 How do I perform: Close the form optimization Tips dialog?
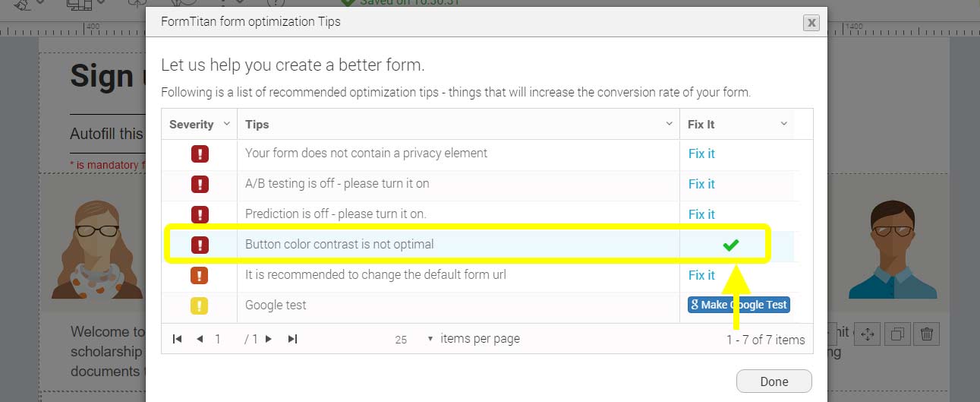tap(811, 23)
